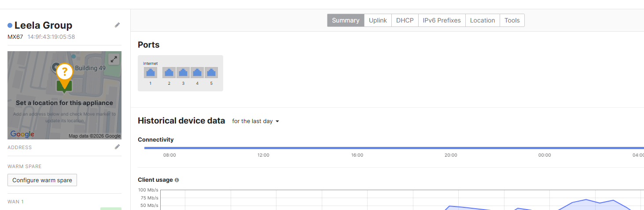This screenshot has height=210, width=644.
Task: Select port 2 icon
Action: point(169,73)
